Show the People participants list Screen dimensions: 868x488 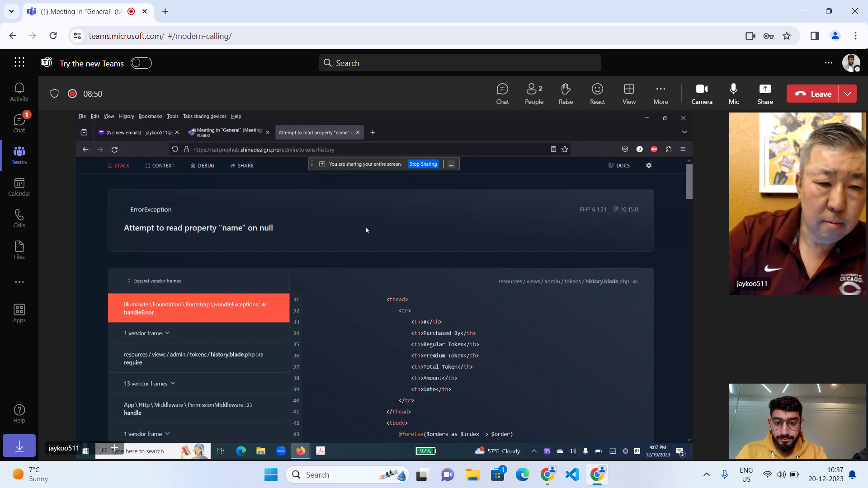[534, 94]
